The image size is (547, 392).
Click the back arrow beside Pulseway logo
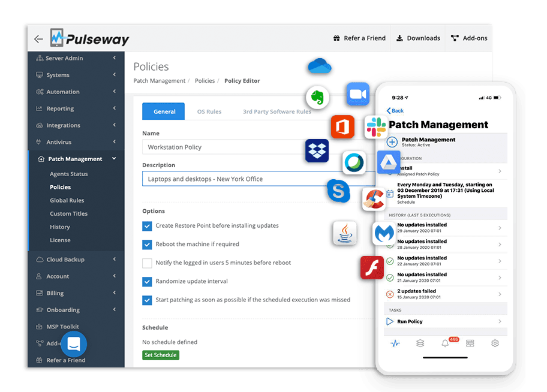(x=38, y=39)
